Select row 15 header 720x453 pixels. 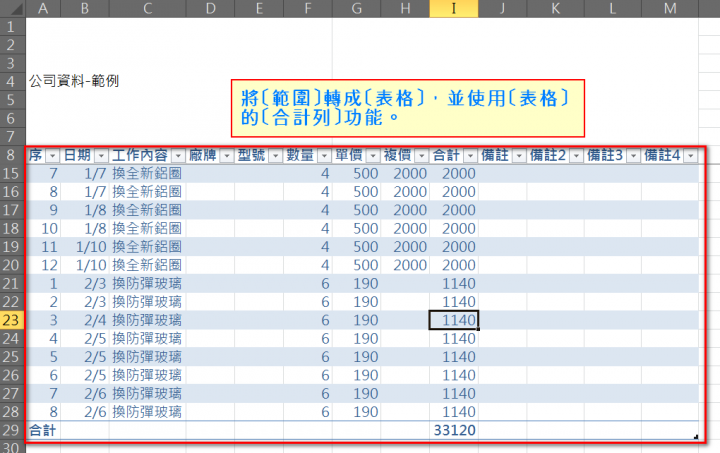click(x=12, y=173)
